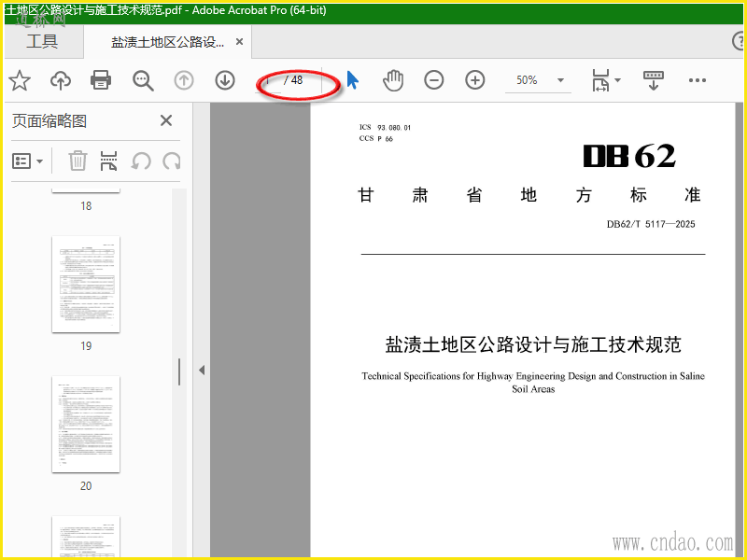The image size is (747, 560).
Task: Click the English title Technical Specifications text
Action: pyautogui.click(x=533, y=383)
